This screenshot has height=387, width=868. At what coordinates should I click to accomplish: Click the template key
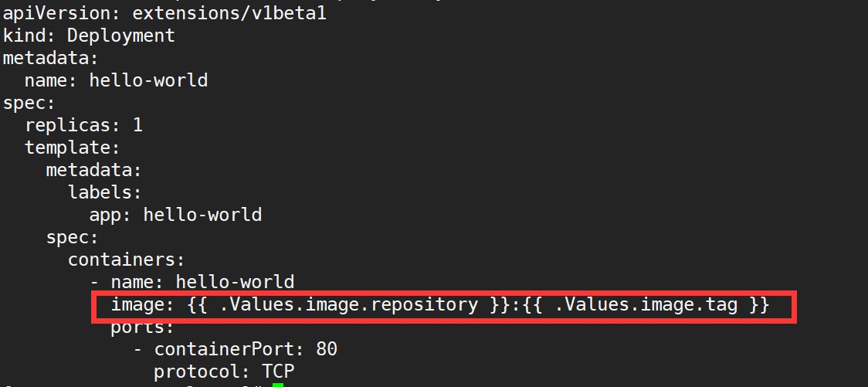click(x=72, y=148)
